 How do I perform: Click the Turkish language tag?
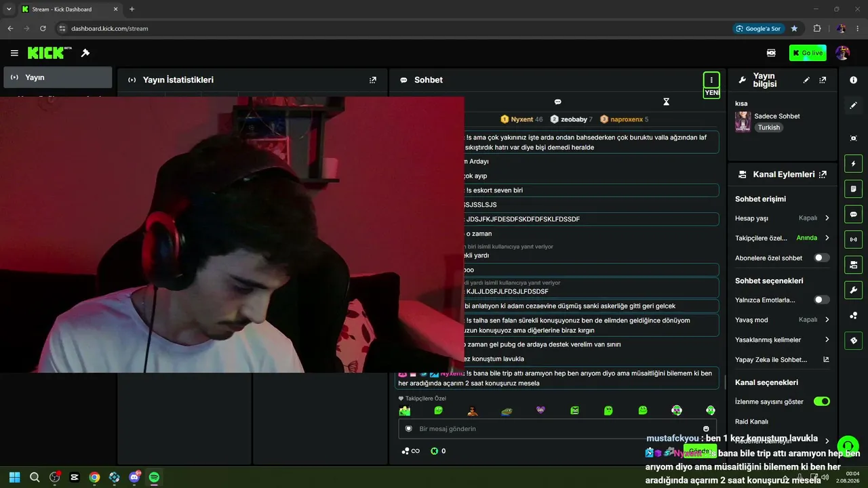769,127
